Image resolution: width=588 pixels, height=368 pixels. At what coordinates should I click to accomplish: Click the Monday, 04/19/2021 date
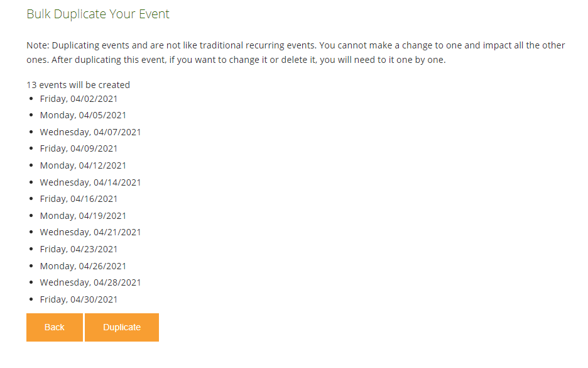(83, 216)
